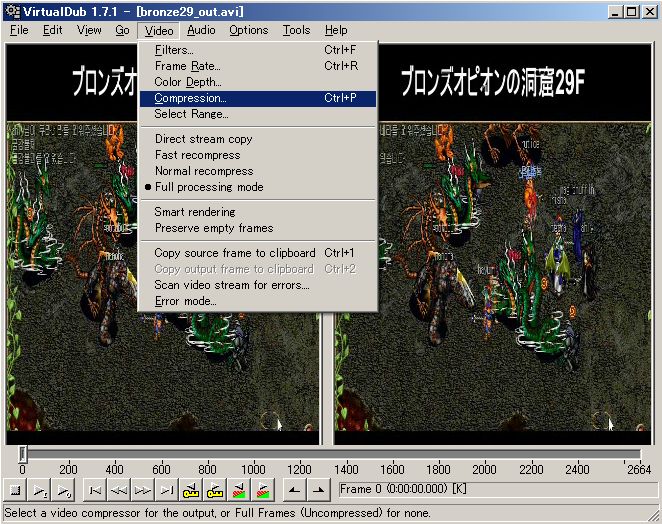The image size is (662, 524).
Task: Toggle Preserve empty frames option
Action: click(x=258, y=228)
